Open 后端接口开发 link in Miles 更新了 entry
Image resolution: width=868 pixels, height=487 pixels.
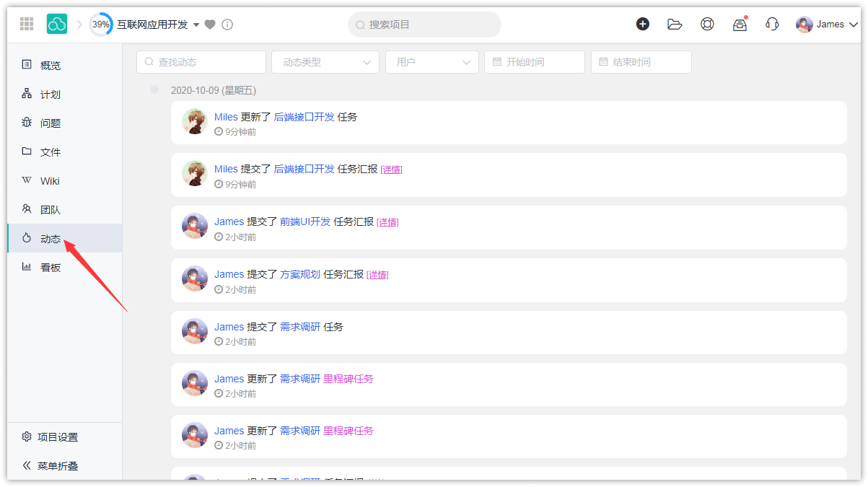[304, 117]
